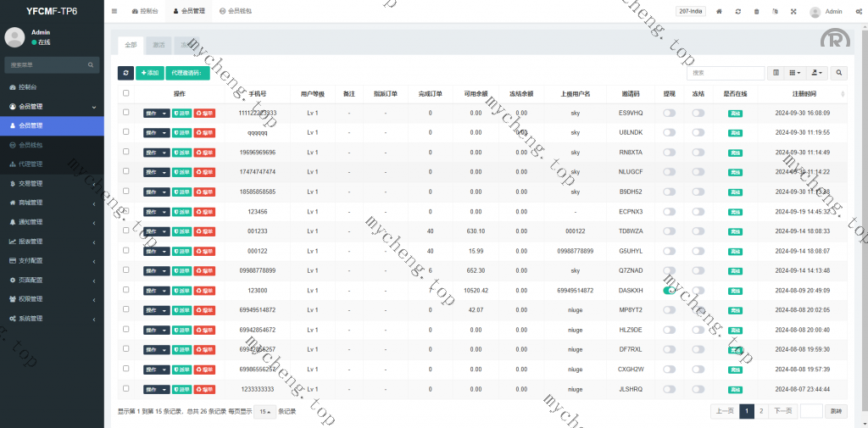868x428 pixels.
Task: Click the toggle card view icon
Action: coord(775,74)
